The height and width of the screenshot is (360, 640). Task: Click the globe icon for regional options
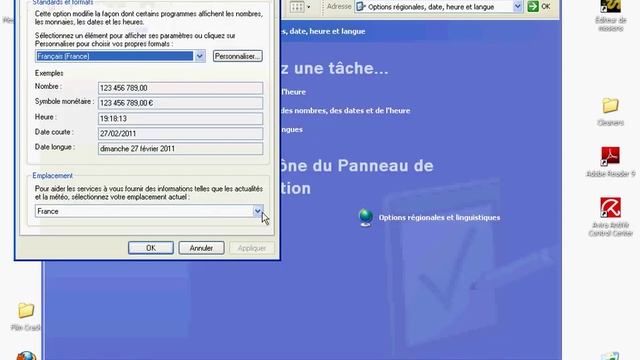[365, 217]
